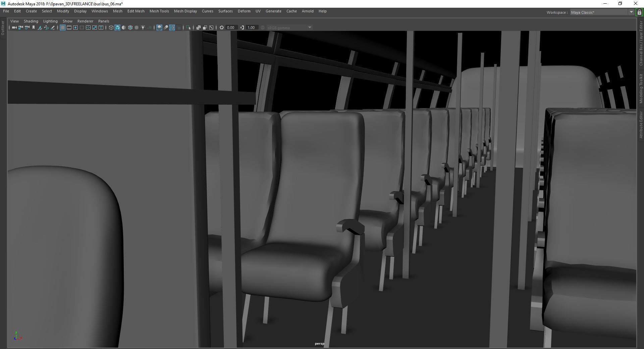The width and height of the screenshot is (644, 349).
Task: Select the camera from the panel toolbar
Action: (13, 28)
